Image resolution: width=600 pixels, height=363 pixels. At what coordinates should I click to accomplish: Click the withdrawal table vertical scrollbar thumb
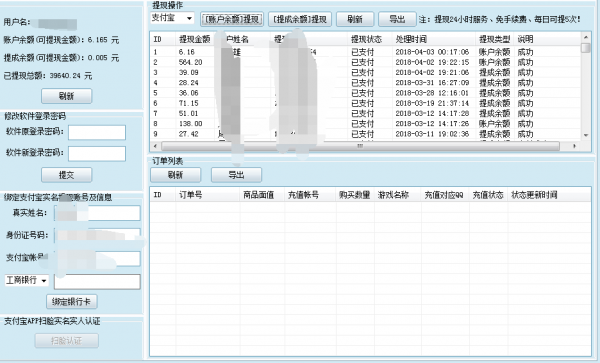(585, 48)
